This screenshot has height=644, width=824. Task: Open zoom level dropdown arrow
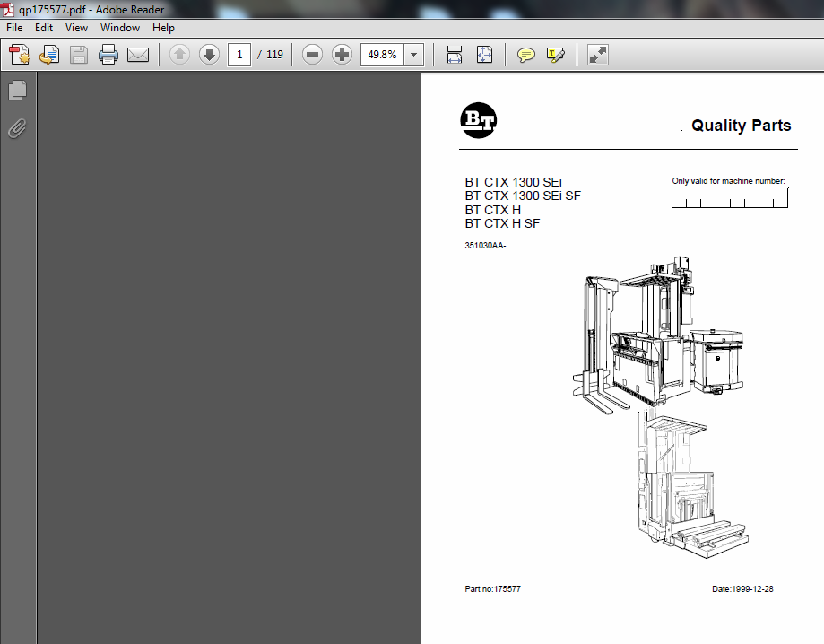pyautogui.click(x=414, y=55)
